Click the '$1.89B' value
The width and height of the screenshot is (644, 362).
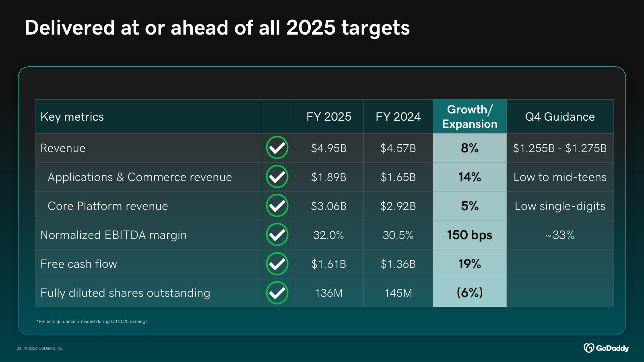point(329,177)
